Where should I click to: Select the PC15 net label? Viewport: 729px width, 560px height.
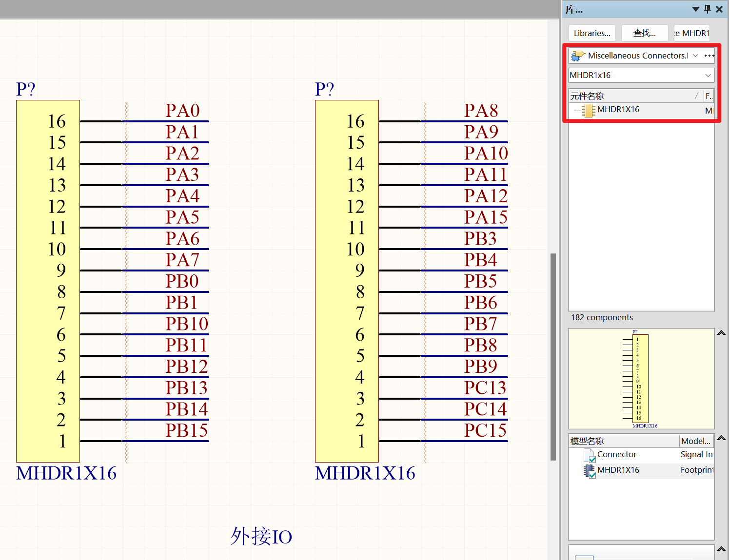[x=486, y=431]
